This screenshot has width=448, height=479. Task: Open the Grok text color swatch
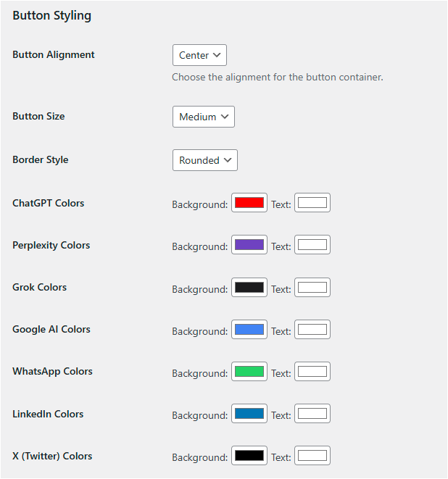(312, 288)
